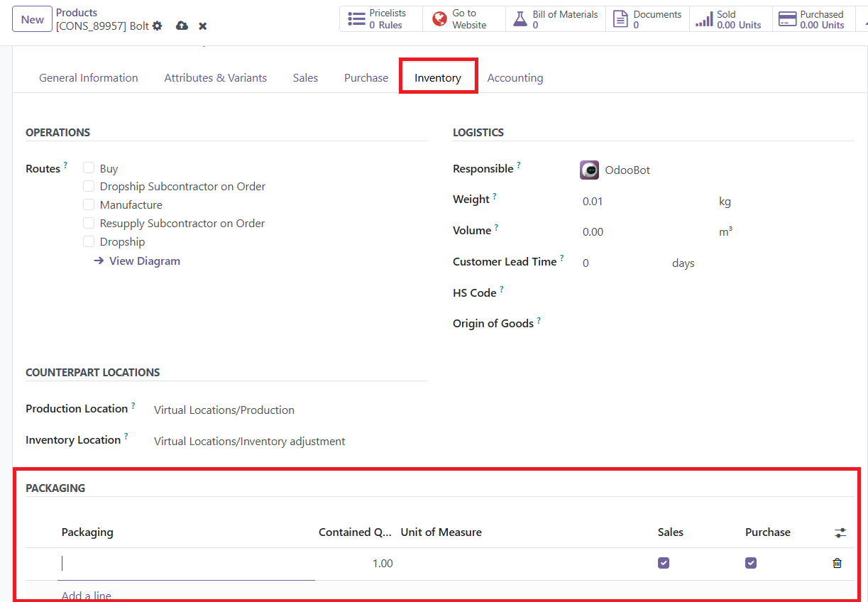
Task: Go to Website globe button
Action: click(464, 19)
